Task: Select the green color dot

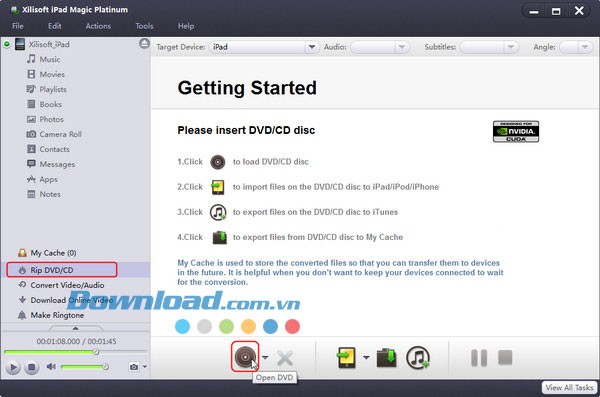Action: pyautogui.click(x=227, y=327)
